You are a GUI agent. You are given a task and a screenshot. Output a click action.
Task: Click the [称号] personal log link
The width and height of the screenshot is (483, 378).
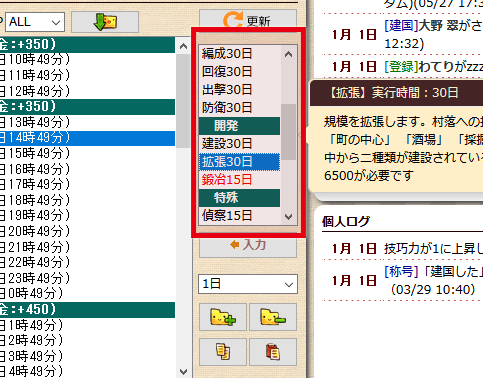pyautogui.click(x=401, y=272)
